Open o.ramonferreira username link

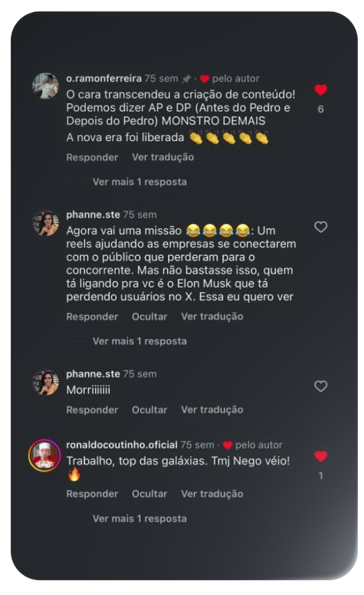(x=103, y=78)
